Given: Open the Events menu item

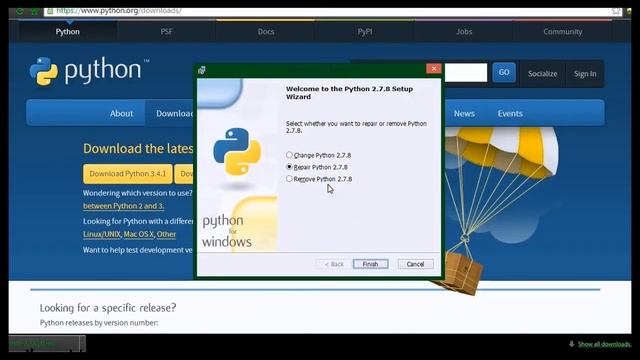Looking at the screenshot, I should 510,113.
